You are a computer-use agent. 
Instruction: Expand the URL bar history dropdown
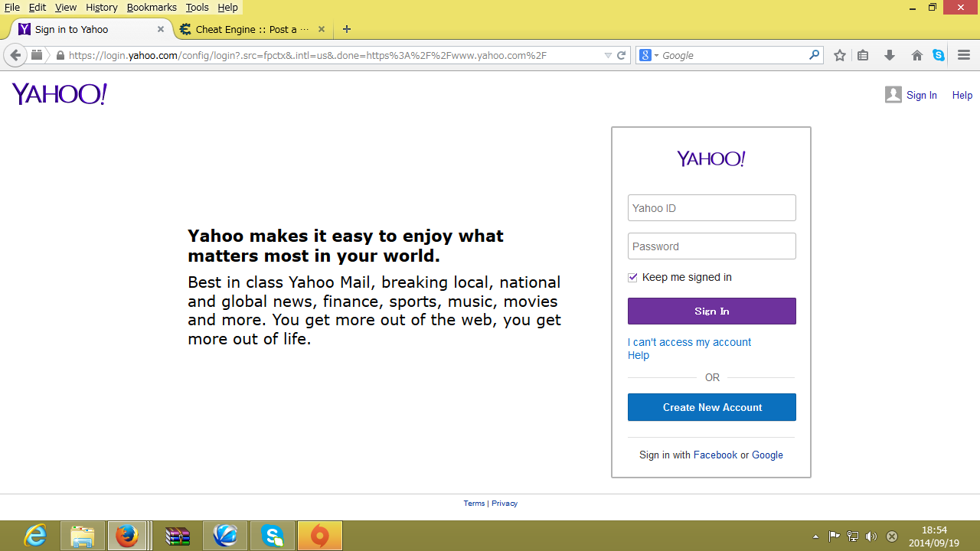point(608,55)
